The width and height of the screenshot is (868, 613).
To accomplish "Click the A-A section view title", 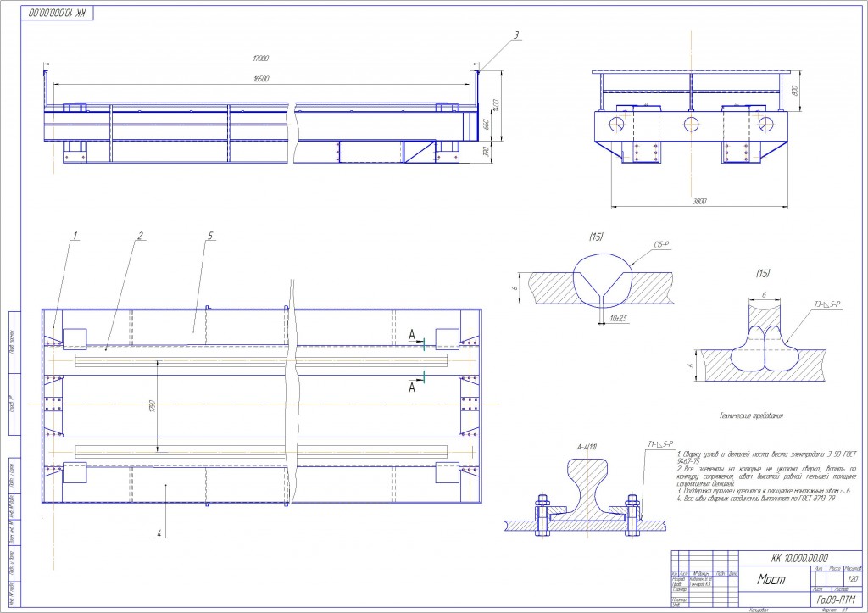I will click(587, 446).
